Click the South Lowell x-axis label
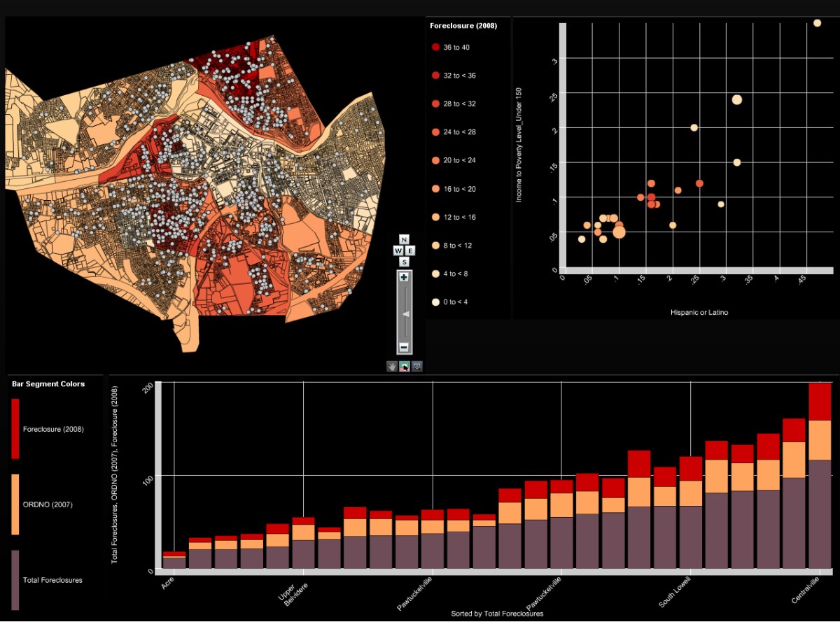The height and width of the screenshot is (622, 840). point(676,592)
